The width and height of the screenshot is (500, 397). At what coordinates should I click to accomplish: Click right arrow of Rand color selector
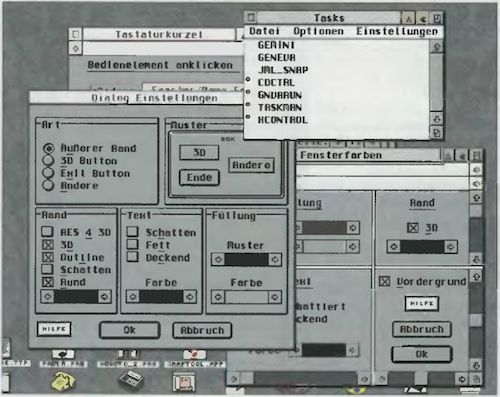tap(104, 296)
